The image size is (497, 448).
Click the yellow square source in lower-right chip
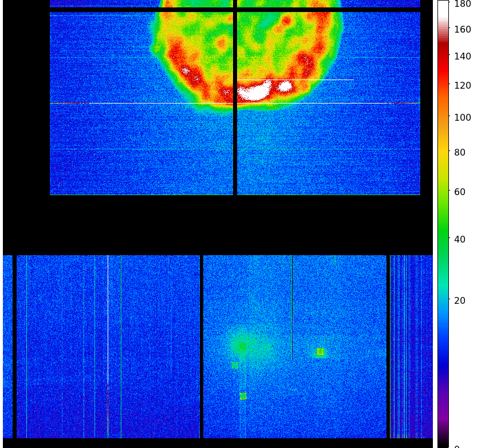click(321, 352)
